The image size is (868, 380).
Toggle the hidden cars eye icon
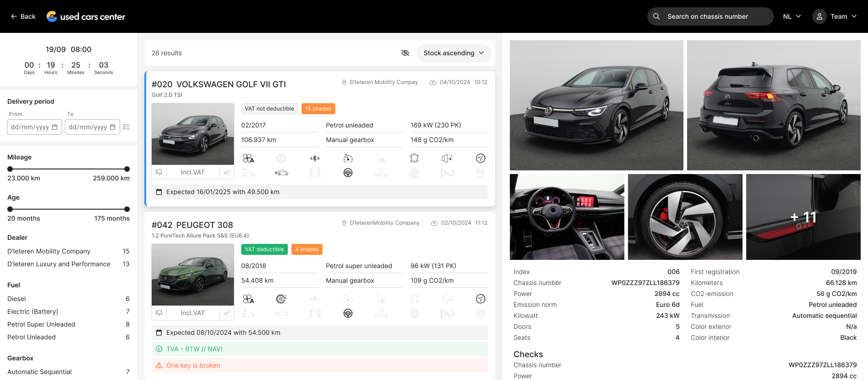pyautogui.click(x=405, y=53)
